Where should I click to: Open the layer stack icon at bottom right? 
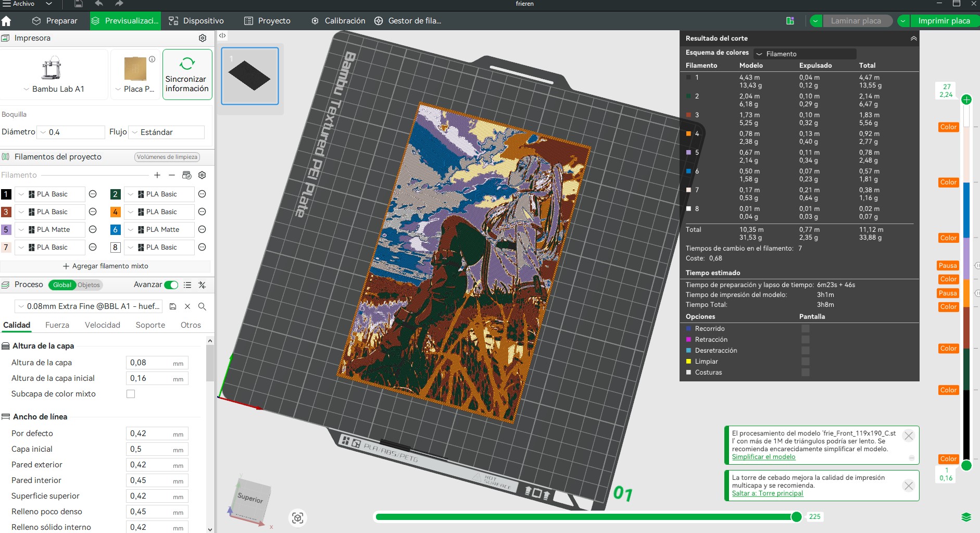coord(966,517)
